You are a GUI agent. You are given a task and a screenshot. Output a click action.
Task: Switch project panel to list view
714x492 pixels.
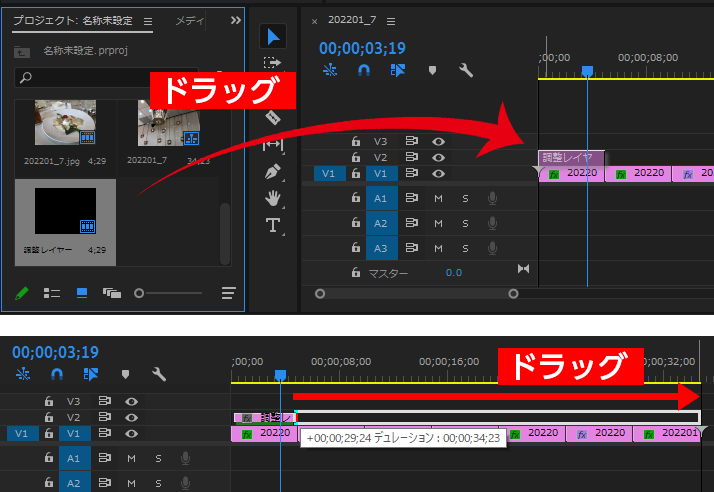(x=53, y=293)
